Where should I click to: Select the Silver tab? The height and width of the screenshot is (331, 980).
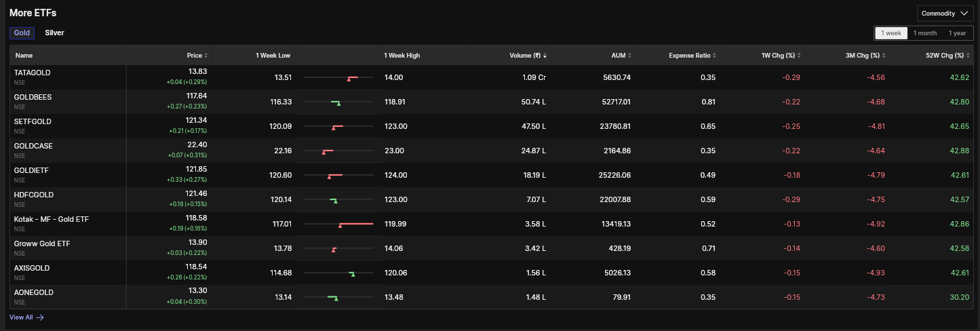coord(54,33)
